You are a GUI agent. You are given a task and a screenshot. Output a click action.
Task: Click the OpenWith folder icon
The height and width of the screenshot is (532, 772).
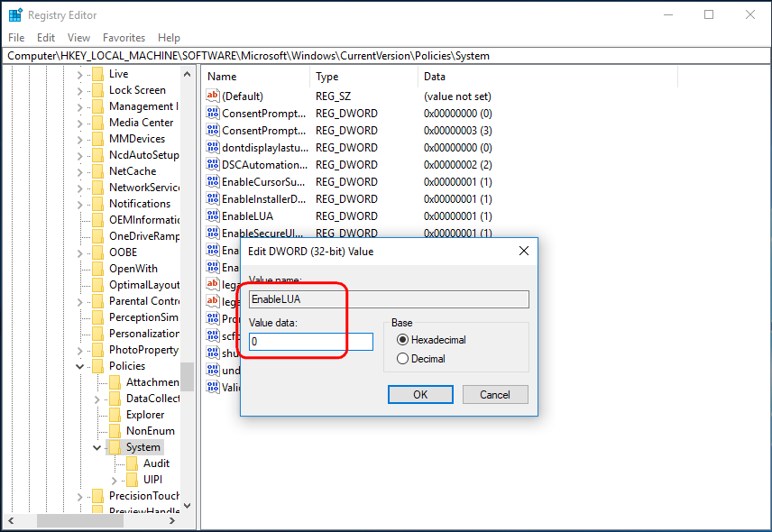point(98,269)
